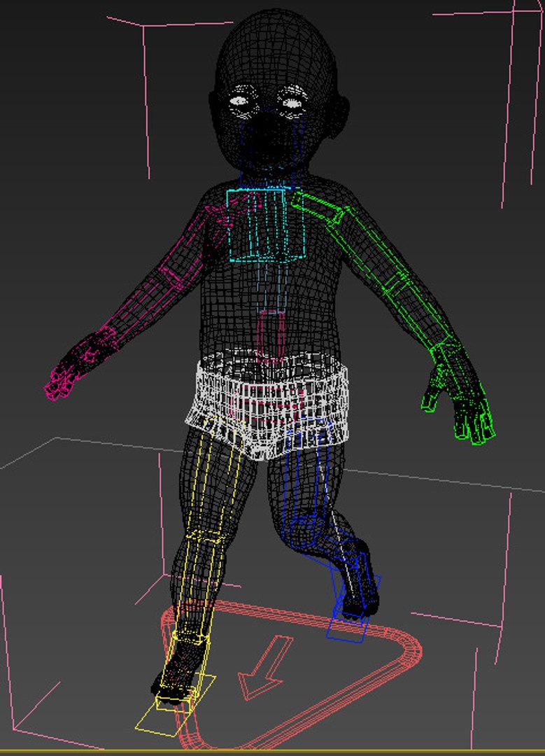The width and height of the screenshot is (545, 756).
Task: Select the cyan chest bone box
Action: (x=266, y=225)
